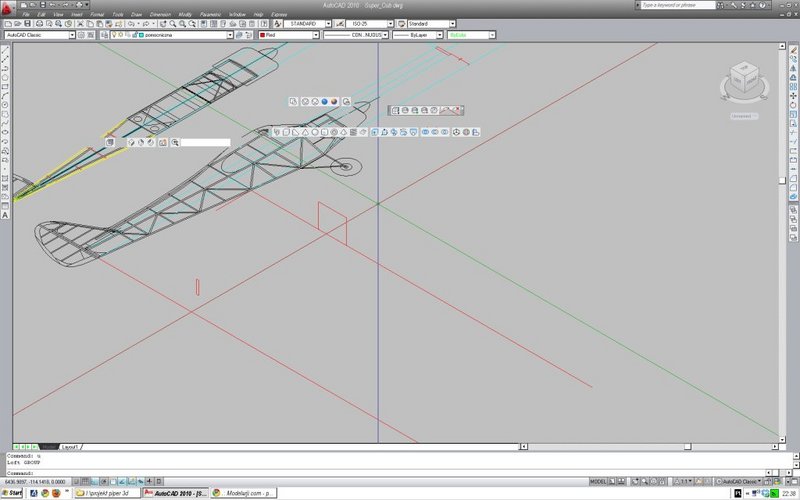
Task: Click the Explode tool in Modify toolbar
Action: pos(793,196)
